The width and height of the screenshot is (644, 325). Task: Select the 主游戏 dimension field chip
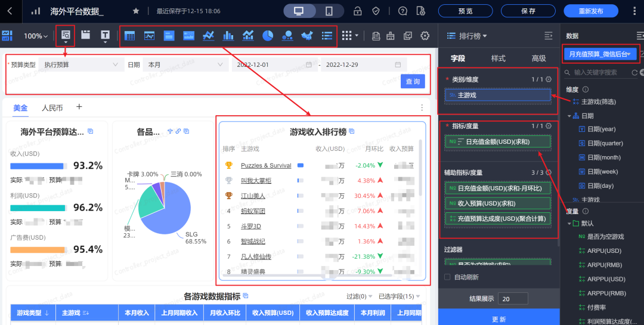498,95
